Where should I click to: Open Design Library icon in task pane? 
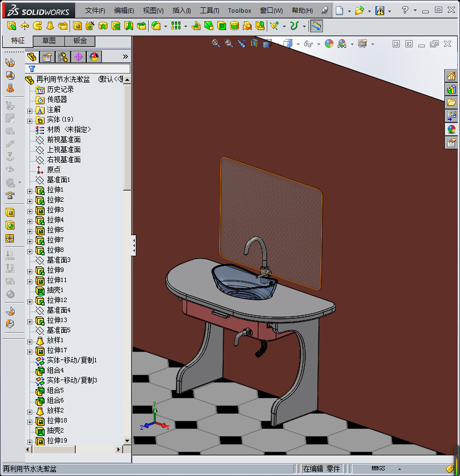pyautogui.click(x=451, y=89)
